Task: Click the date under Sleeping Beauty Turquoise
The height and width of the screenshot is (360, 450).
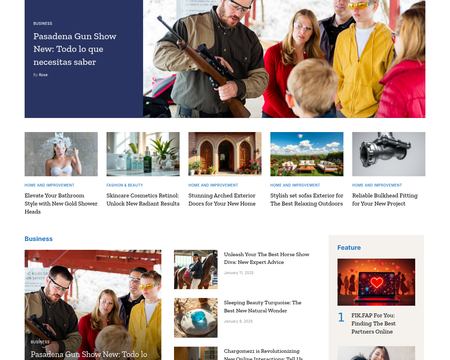Action: tap(238, 321)
